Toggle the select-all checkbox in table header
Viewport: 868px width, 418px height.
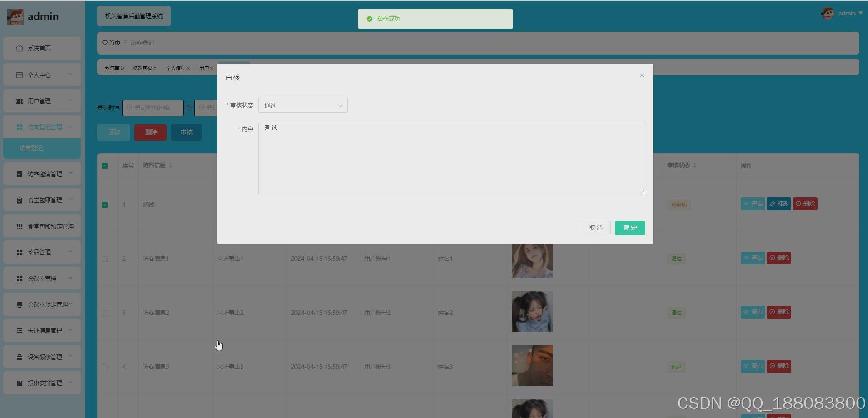pyautogui.click(x=105, y=165)
